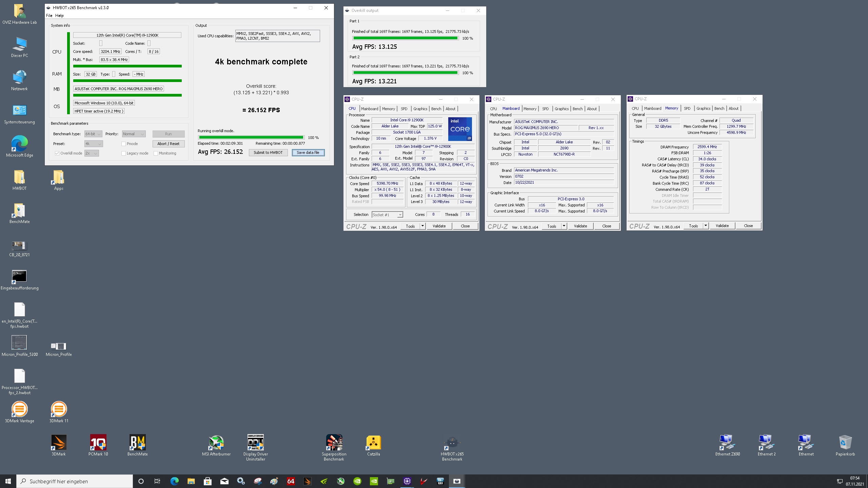This screenshot has width=868, height=488.
Task: Launch the Superposition Benchmark shortcut
Action: 334,447
